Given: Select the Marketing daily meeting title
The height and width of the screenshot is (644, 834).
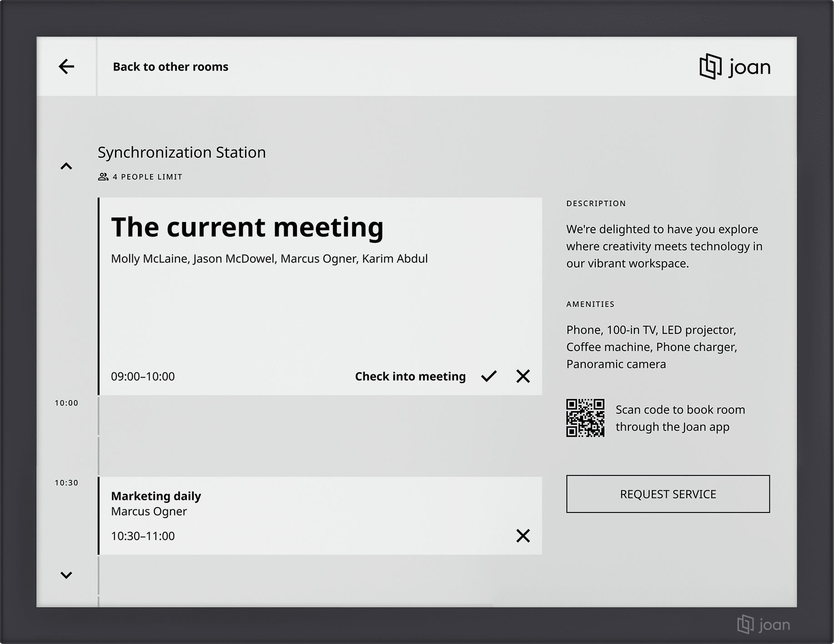Looking at the screenshot, I should coord(156,496).
